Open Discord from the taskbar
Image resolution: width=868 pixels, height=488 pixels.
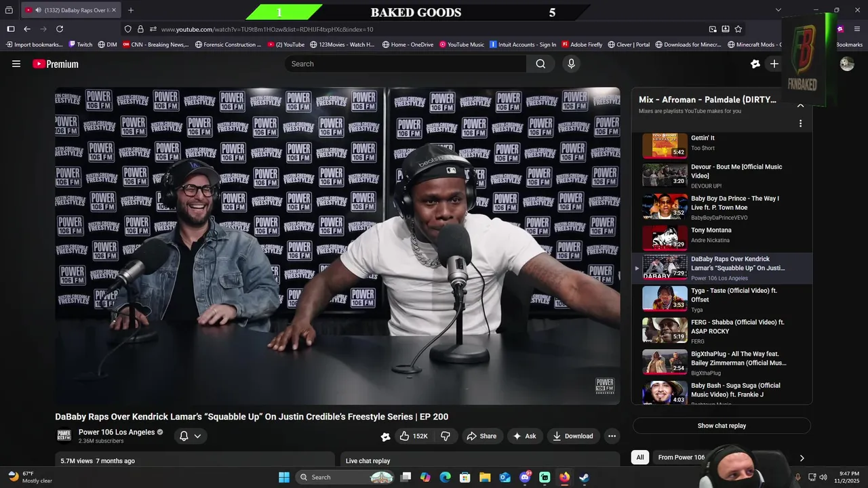click(525, 477)
